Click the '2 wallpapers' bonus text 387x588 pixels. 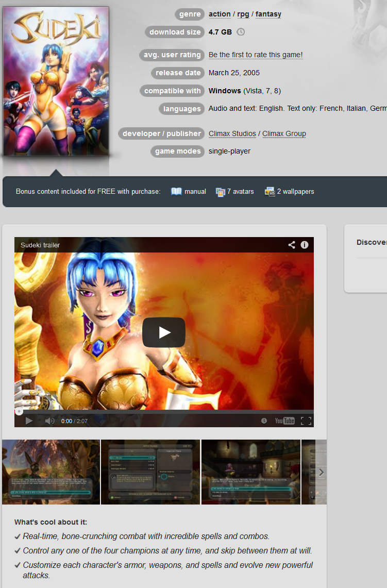pos(295,191)
